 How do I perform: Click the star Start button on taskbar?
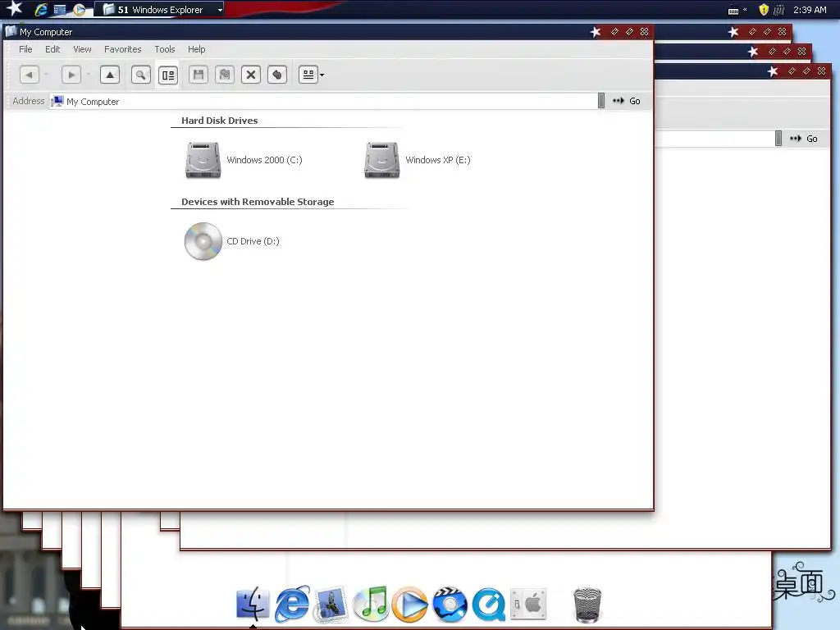14,8
